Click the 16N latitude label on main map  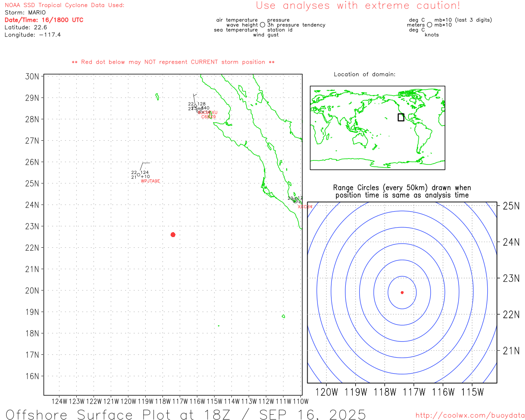32,376
